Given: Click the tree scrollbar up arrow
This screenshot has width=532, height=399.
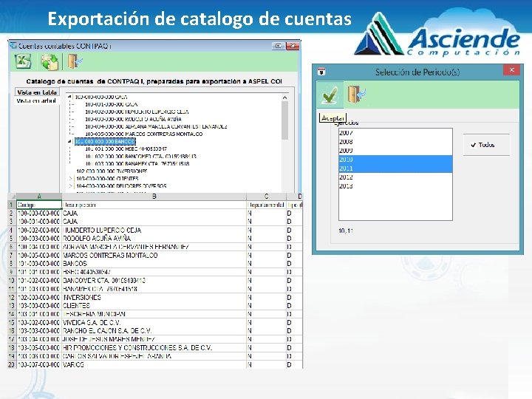Looking at the screenshot, I should pos(284,98).
